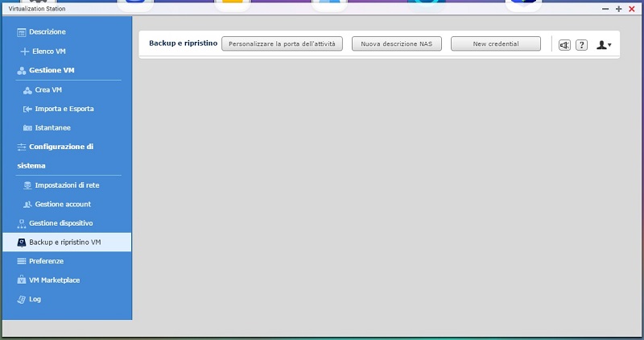The height and width of the screenshot is (340, 644).
Task: Click the VM Marketplace cart icon
Action: tap(22, 280)
